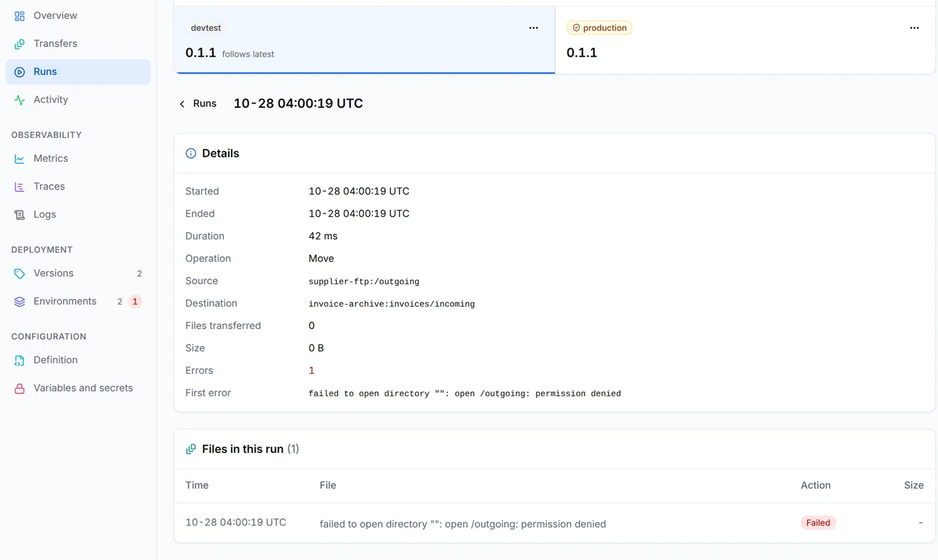Click the Definition file icon
This screenshot has height=560, width=938.
[x=20, y=360]
